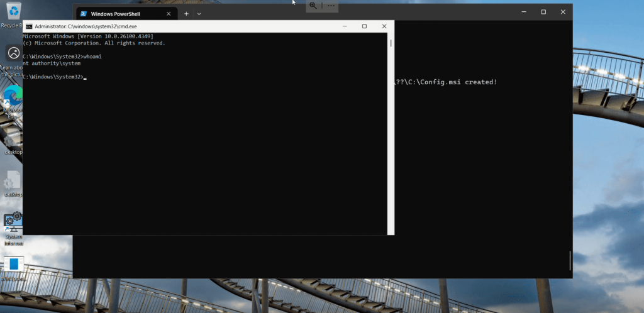This screenshot has height=313, width=644.
Task: Click the cmd.exe title bar icon
Action: [29, 26]
